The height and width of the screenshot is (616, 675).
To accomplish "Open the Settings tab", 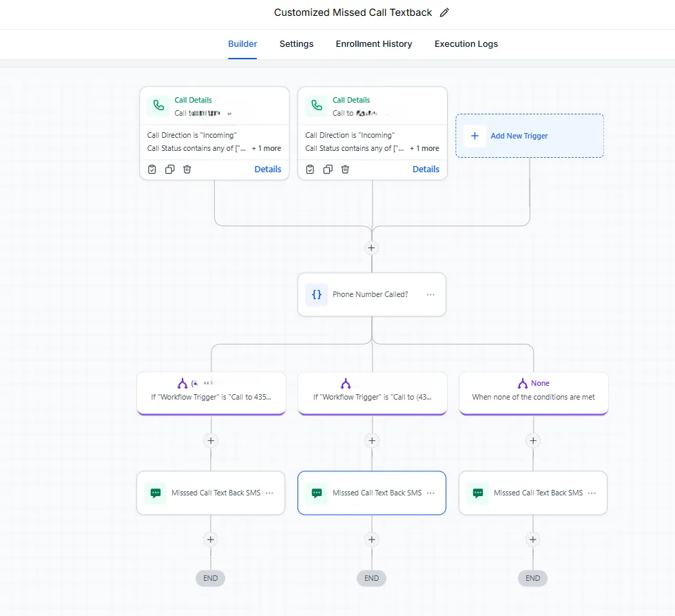I will (x=296, y=44).
